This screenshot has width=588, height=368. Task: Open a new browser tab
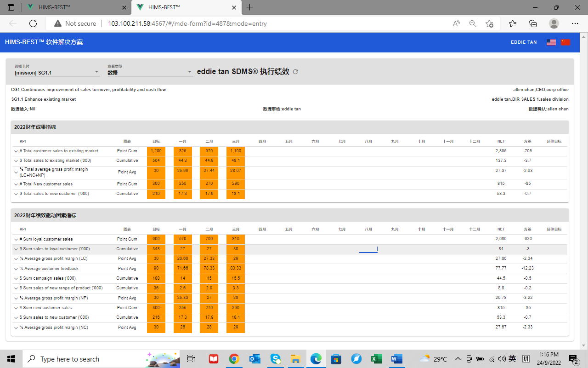249,7
